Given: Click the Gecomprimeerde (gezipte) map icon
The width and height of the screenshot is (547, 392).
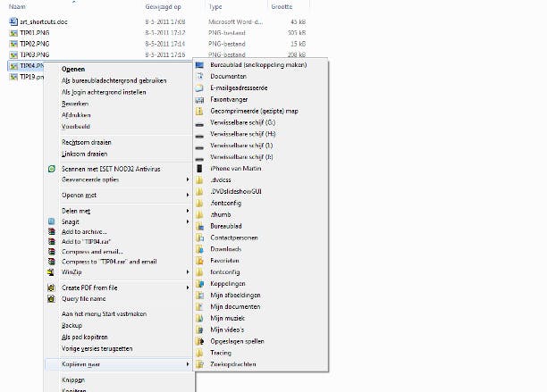Looking at the screenshot, I should point(199,111).
